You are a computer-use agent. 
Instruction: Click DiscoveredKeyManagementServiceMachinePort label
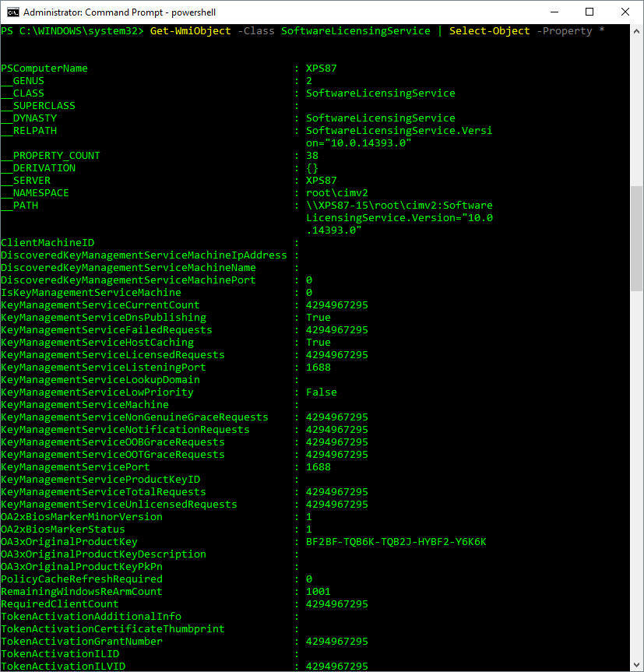(128, 280)
